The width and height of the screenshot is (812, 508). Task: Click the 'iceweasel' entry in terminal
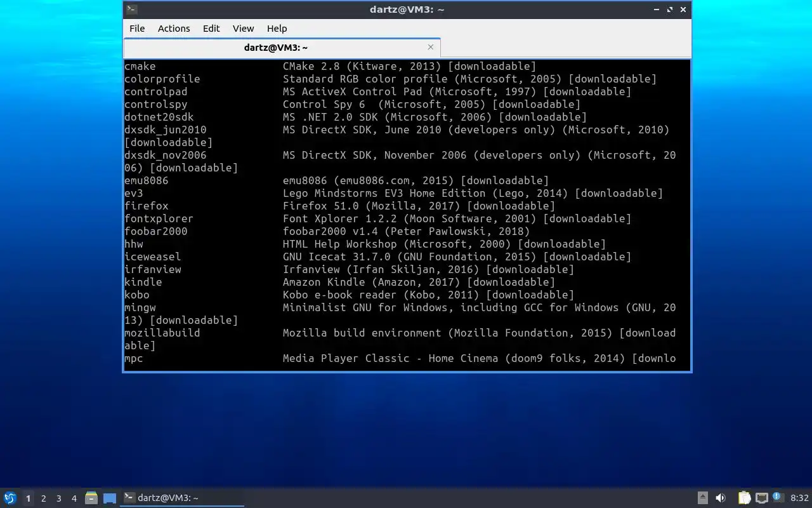[x=153, y=257]
